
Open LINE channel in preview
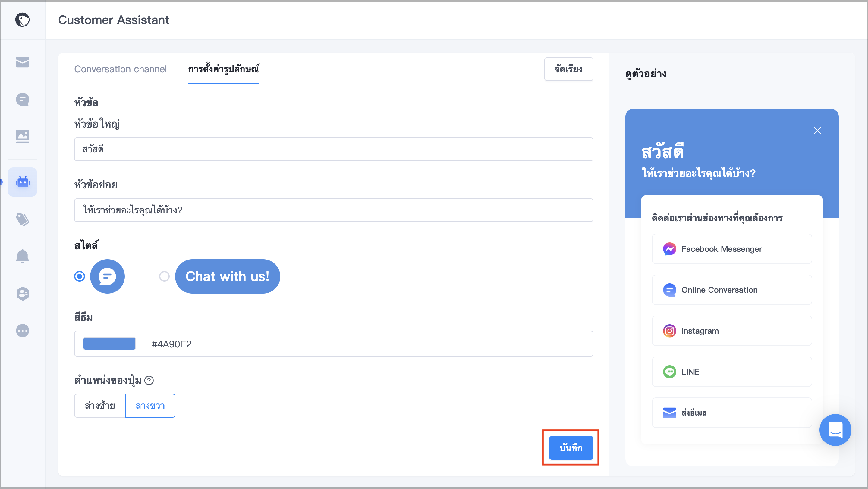pyautogui.click(x=731, y=372)
